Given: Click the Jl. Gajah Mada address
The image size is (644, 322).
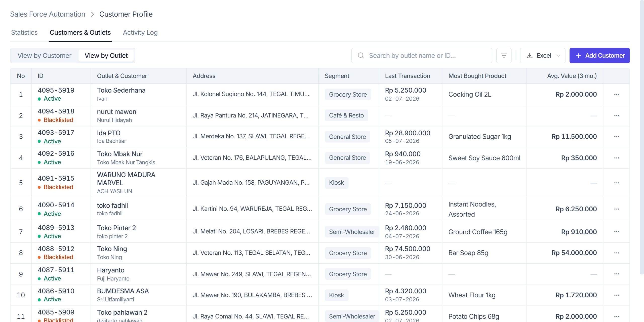Looking at the screenshot, I should [251, 183].
